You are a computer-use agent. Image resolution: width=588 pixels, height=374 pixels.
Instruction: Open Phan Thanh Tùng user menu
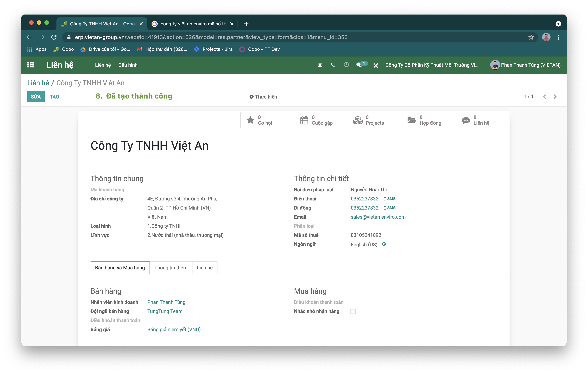(x=525, y=65)
